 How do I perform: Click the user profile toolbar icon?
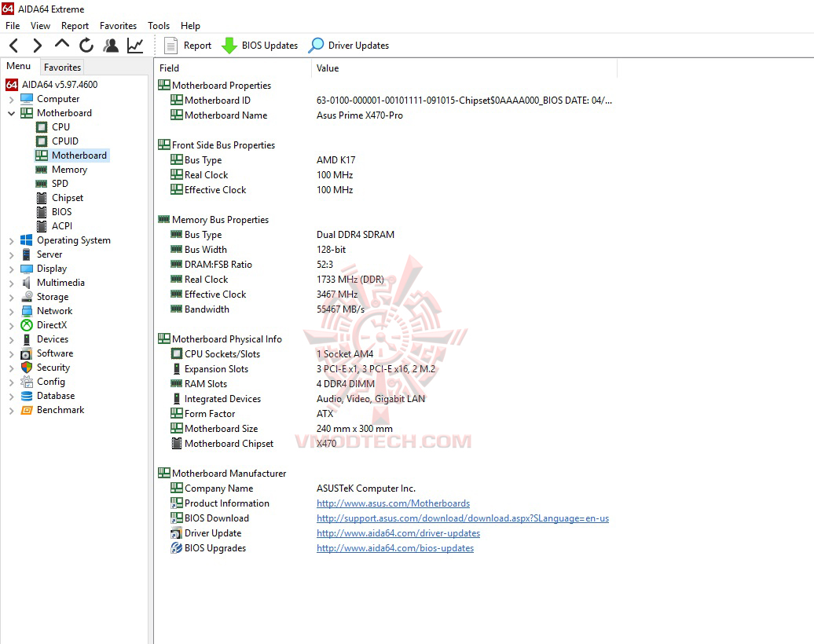[x=111, y=46]
